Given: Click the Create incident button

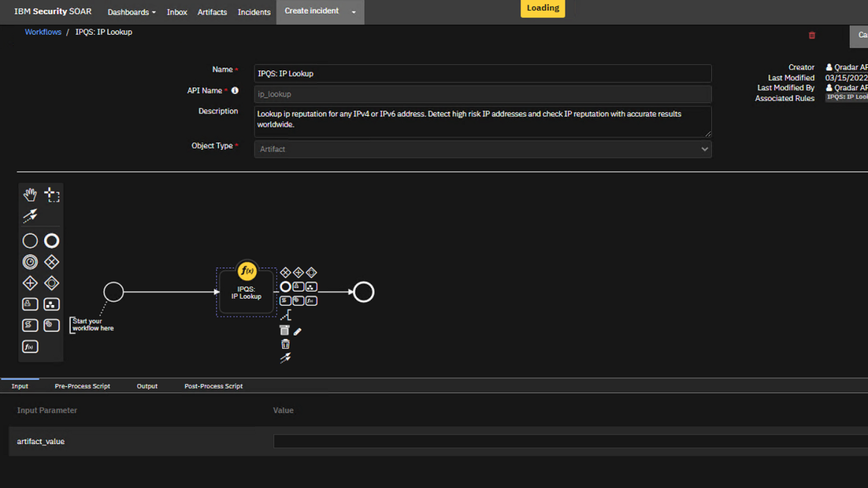Looking at the screenshot, I should 311,12.
